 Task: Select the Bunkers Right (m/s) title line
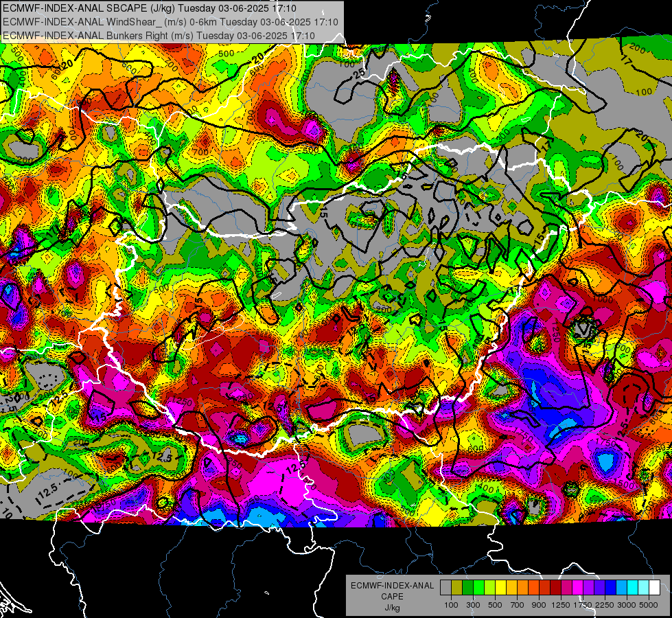tap(159, 36)
